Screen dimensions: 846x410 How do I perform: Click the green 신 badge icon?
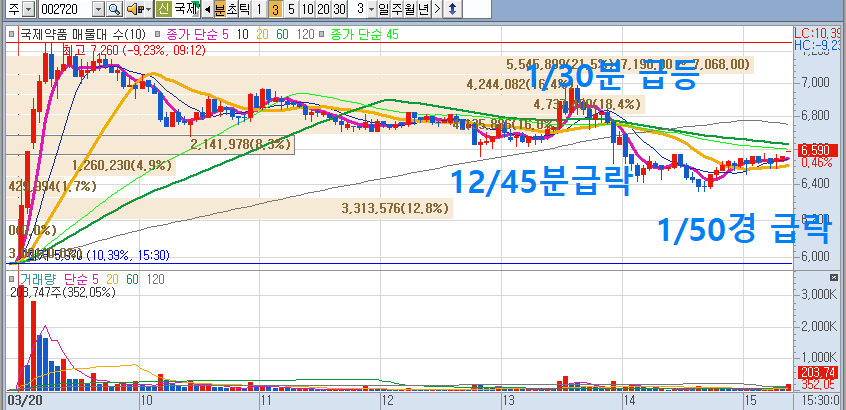pos(164,9)
